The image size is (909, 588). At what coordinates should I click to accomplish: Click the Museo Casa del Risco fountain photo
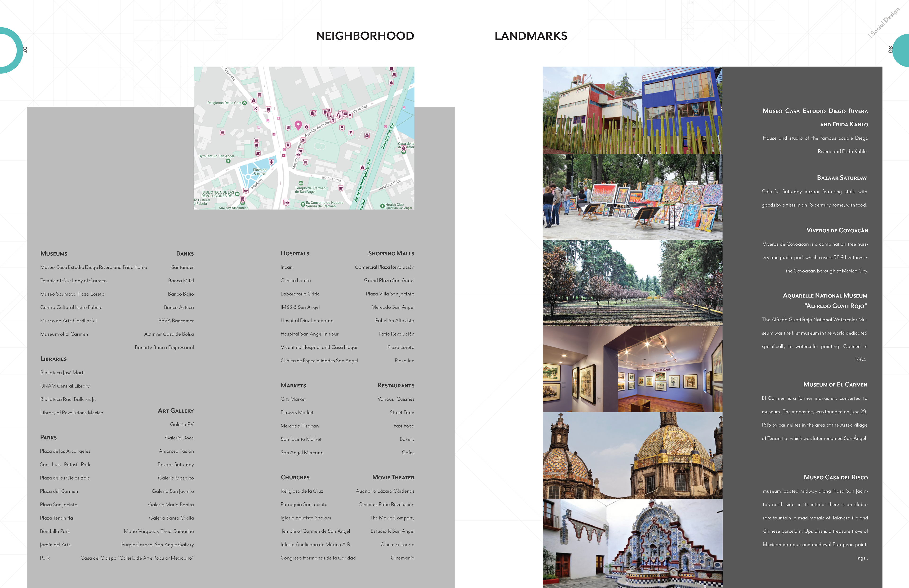pos(632,543)
